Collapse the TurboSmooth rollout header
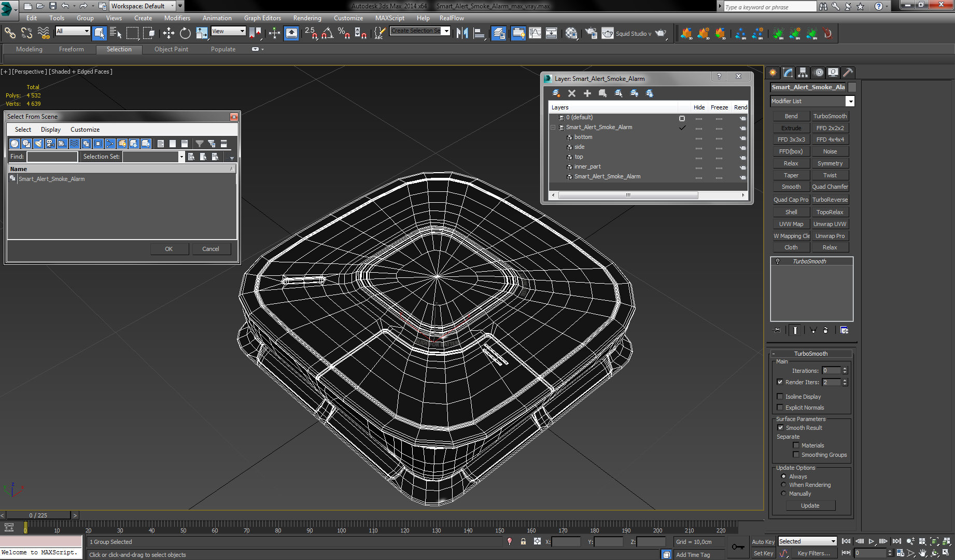This screenshot has height=560, width=955. pyautogui.click(x=811, y=354)
